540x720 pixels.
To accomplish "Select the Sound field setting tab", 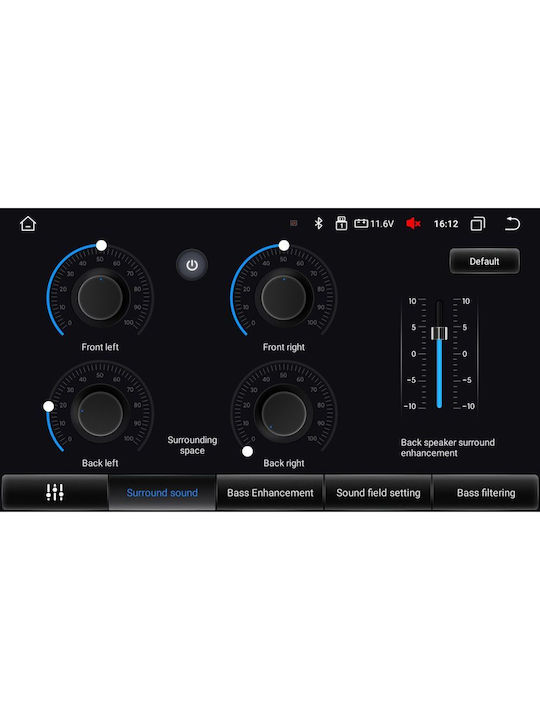I will 378,492.
